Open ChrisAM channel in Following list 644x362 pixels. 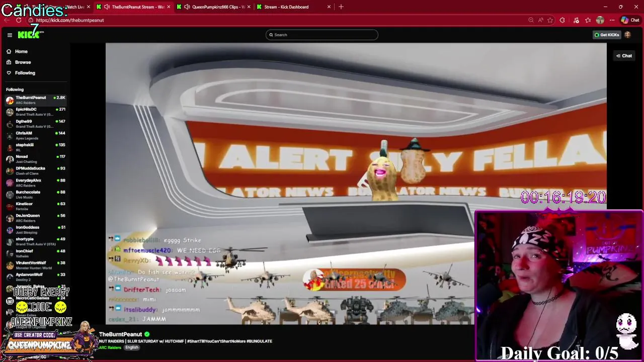pos(35,135)
